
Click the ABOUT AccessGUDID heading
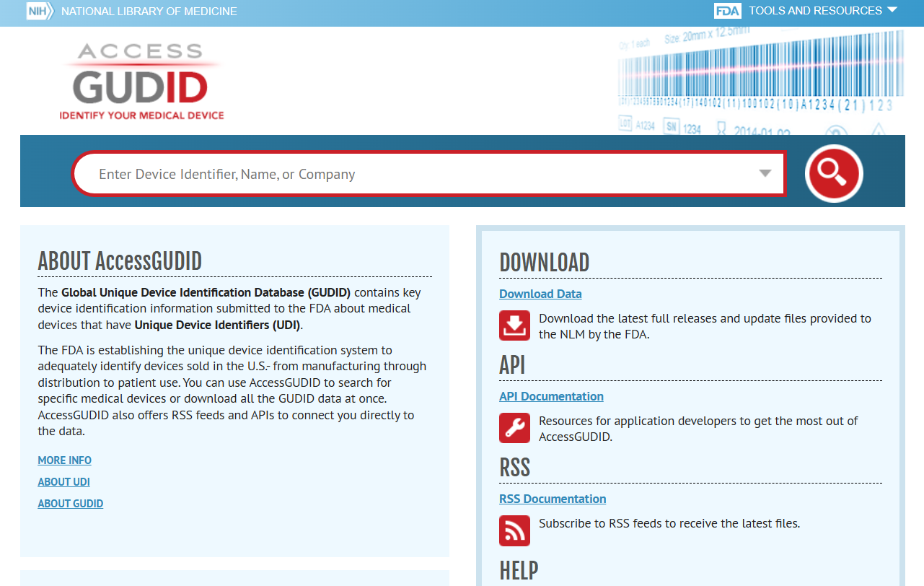tap(120, 261)
